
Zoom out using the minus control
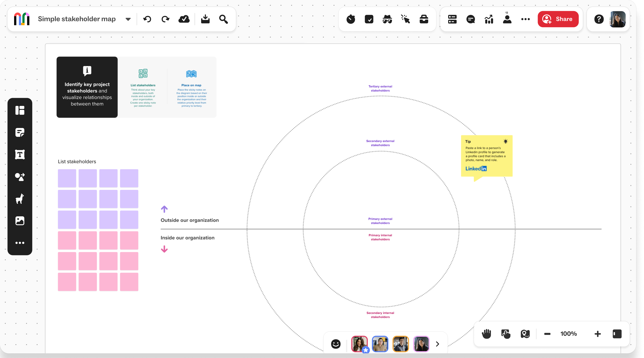[548, 334]
